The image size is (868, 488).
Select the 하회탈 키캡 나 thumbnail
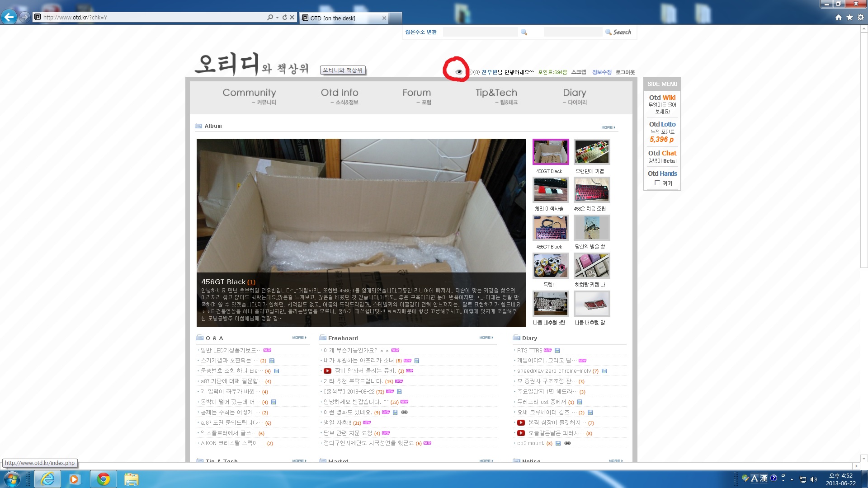592,266
